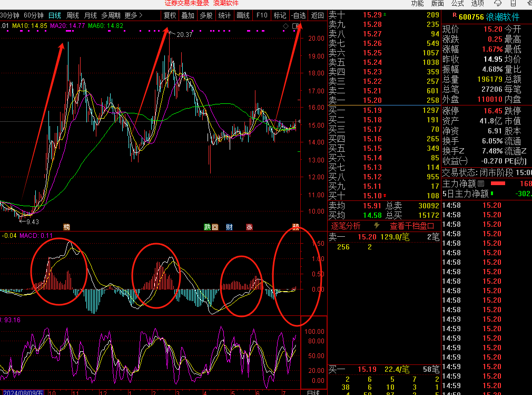
Task: Click the 换手 6.05% value
Action: 492,141
